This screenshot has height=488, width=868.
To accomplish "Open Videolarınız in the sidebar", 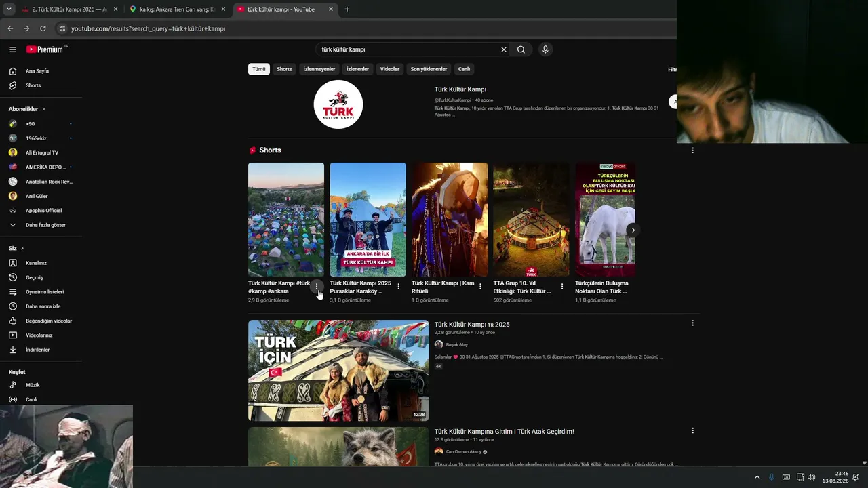I will (39, 335).
